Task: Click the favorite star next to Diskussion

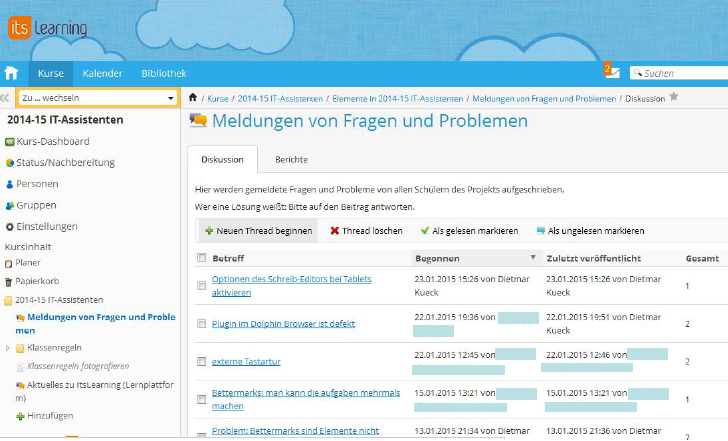Action: pos(673,97)
